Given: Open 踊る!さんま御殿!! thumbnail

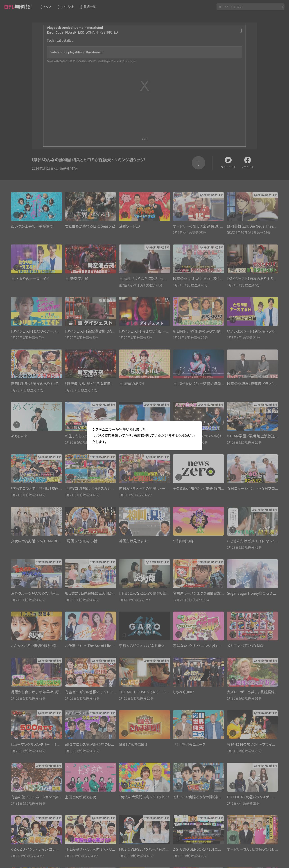Looking at the screenshot, I should (x=144, y=725).
